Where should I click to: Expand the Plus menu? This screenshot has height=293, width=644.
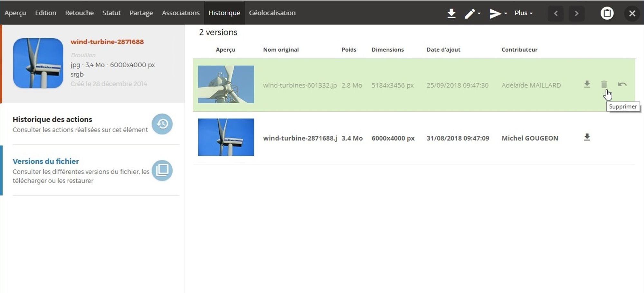(523, 13)
